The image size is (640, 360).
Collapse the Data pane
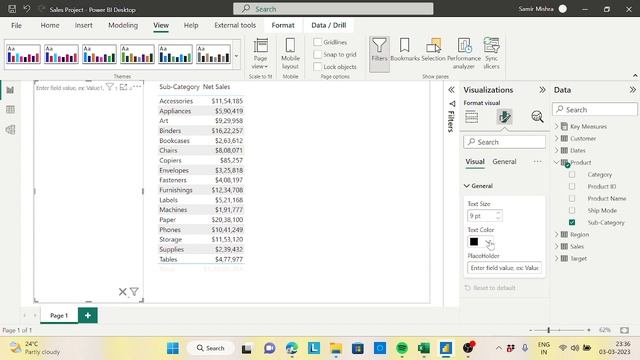point(632,90)
